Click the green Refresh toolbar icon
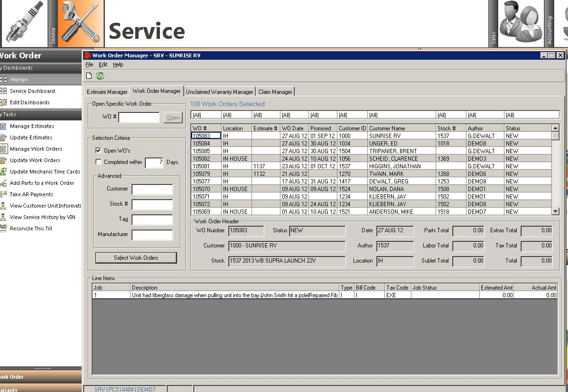This screenshot has width=568, height=392. click(100, 75)
